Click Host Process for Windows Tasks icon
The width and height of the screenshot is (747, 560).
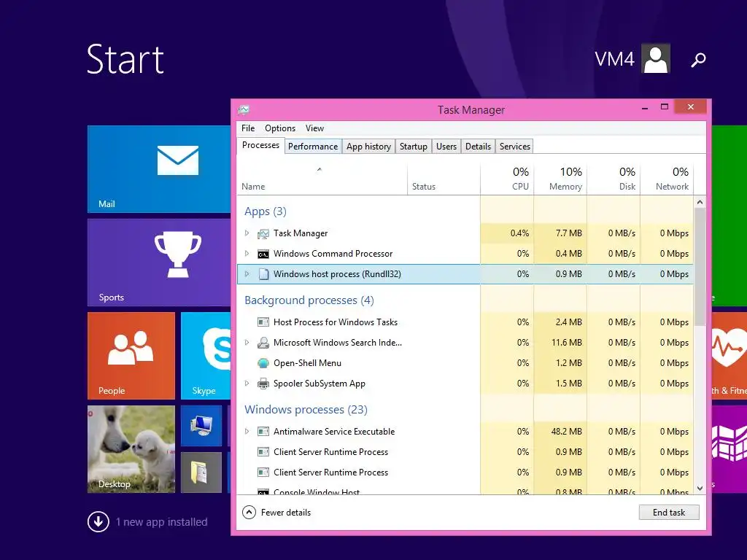263,322
